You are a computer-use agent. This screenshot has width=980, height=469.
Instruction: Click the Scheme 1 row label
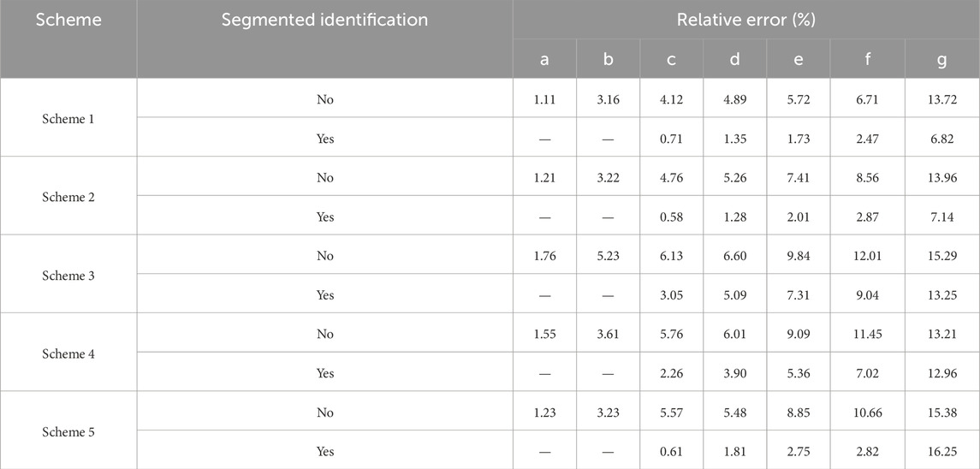pyautogui.click(x=68, y=119)
